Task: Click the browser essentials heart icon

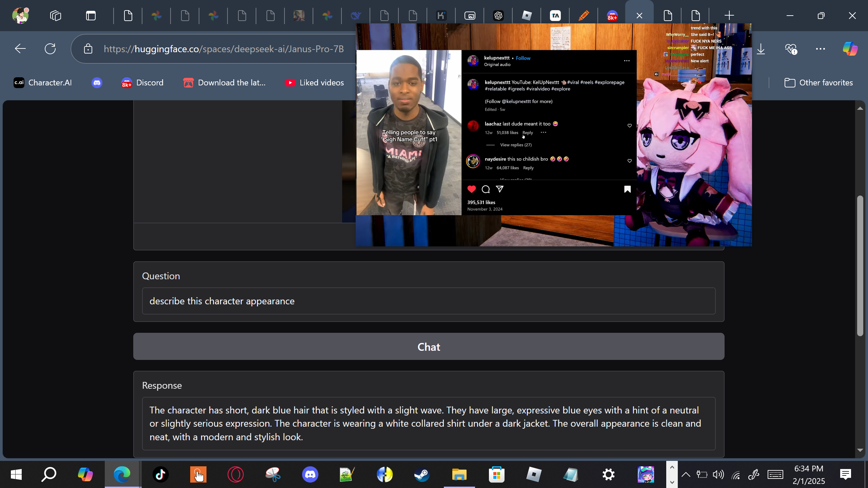Action: [x=790, y=49]
